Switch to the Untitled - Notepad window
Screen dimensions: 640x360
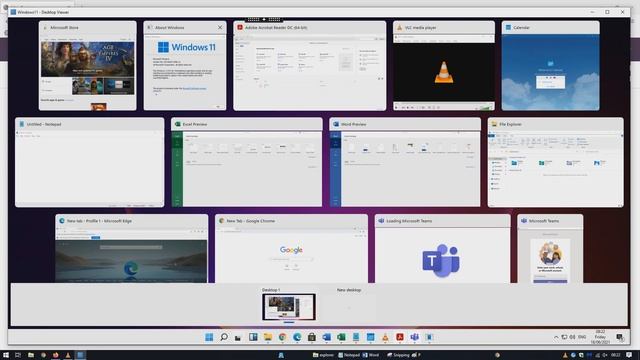click(90, 162)
